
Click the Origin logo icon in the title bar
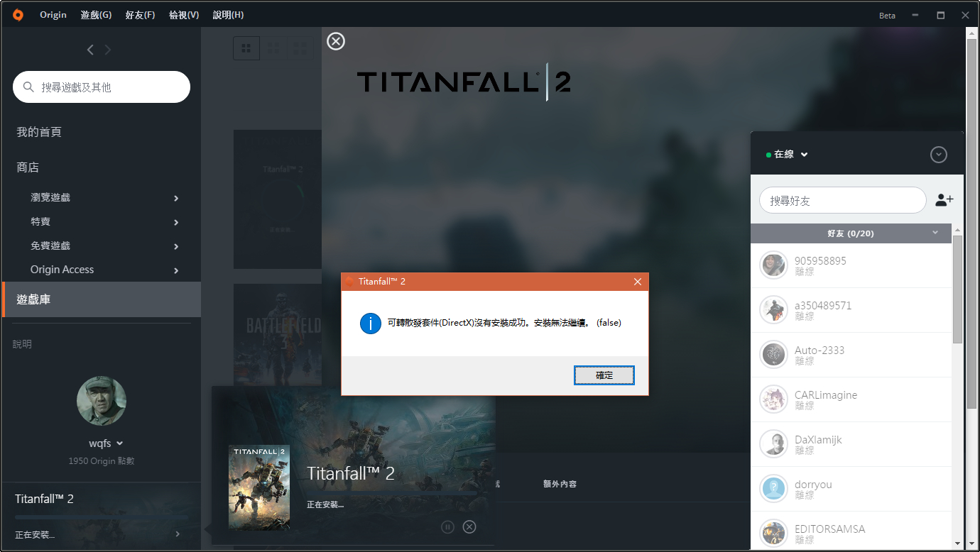18,15
